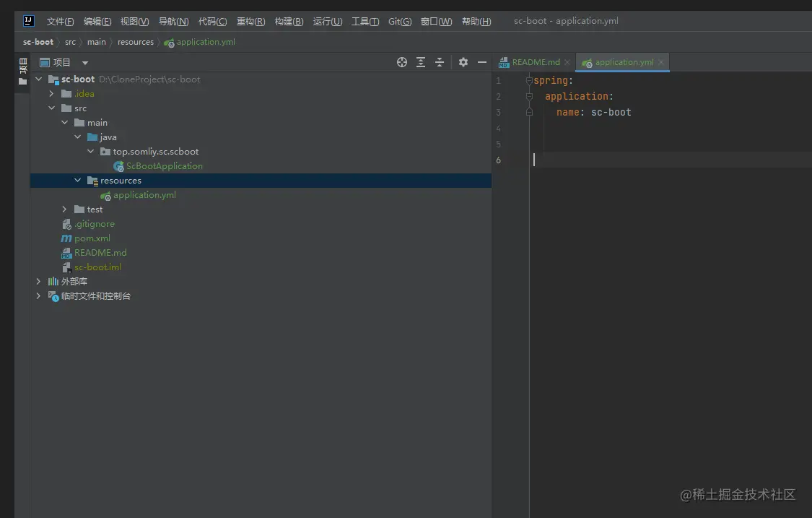Screen dimensions: 812x518
Task: Click resources breadcrumb segment
Action: point(136,42)
